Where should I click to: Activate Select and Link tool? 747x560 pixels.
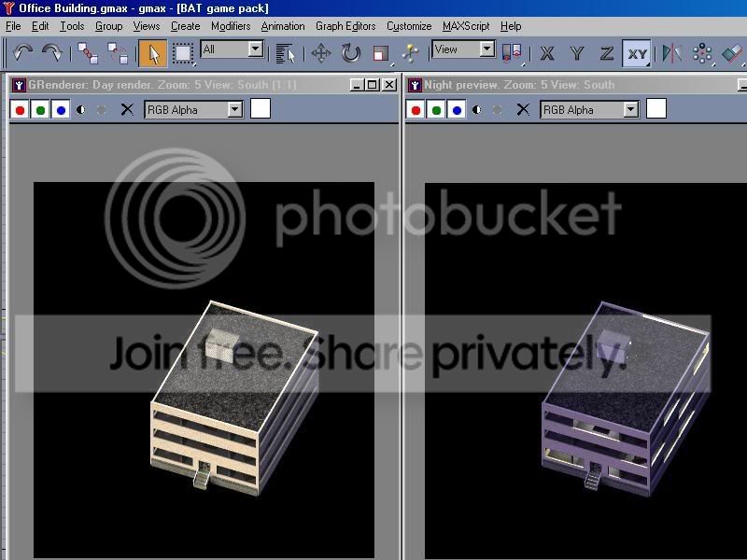(88, 53)
